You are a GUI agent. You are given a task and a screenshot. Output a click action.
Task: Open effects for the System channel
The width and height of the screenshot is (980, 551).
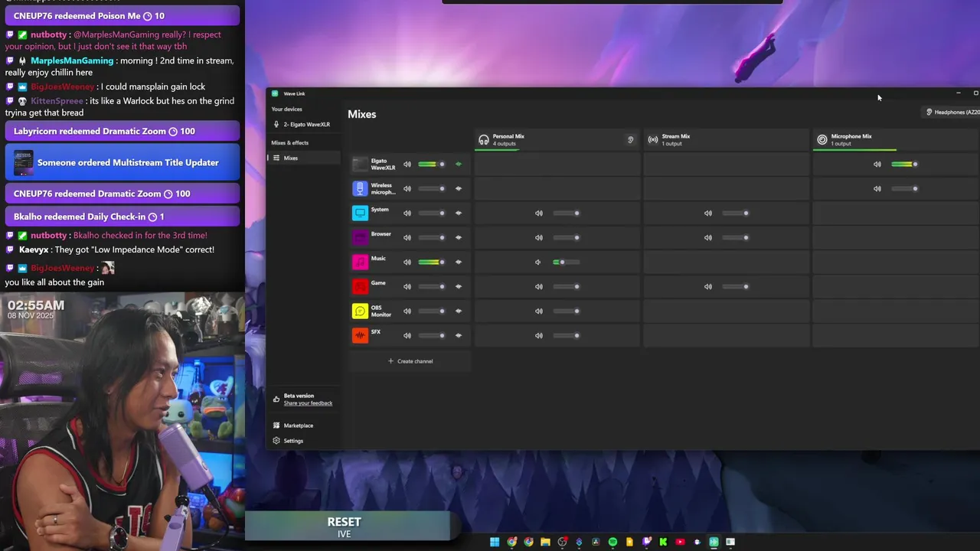(459, 213)
